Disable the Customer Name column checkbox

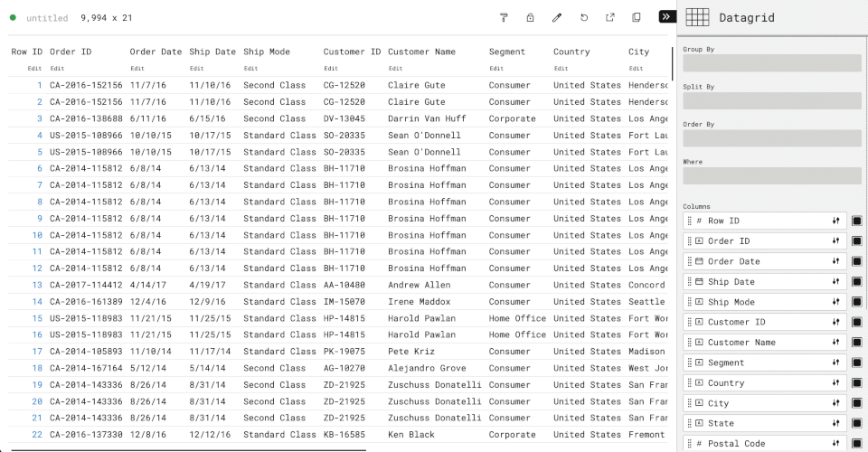[857, 343]
